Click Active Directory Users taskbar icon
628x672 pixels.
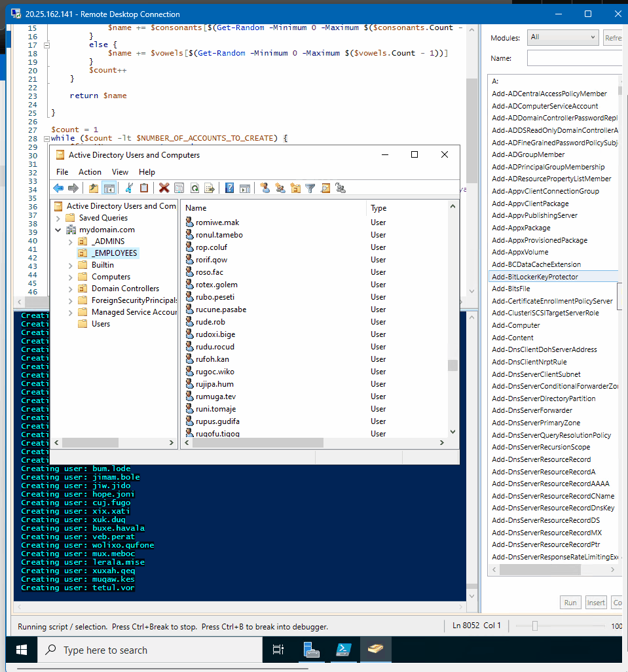pos(375,650)
